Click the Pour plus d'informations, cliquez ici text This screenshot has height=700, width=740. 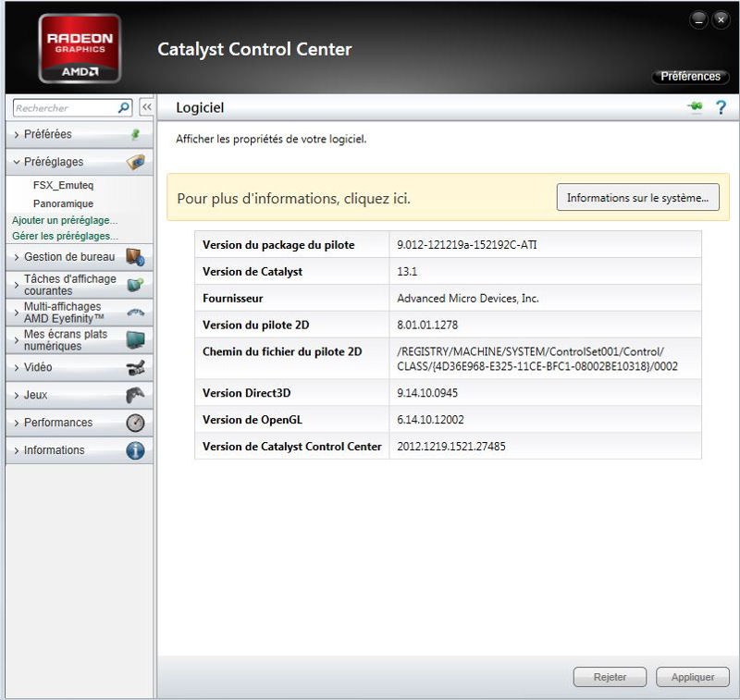pos(293,199)
